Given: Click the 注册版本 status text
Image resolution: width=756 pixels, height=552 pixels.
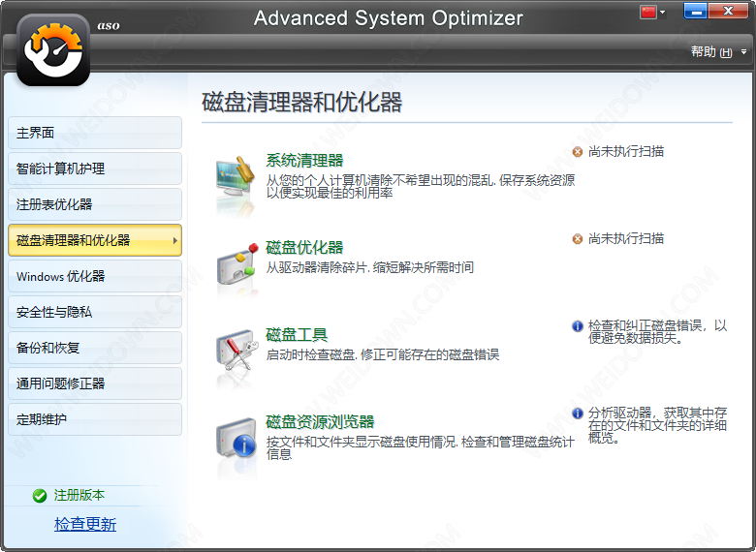Looking at the screenshot, I should tap(79, 495).
